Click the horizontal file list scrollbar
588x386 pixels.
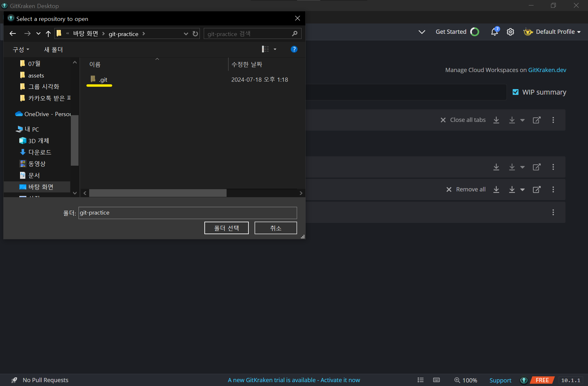(158, 193)
